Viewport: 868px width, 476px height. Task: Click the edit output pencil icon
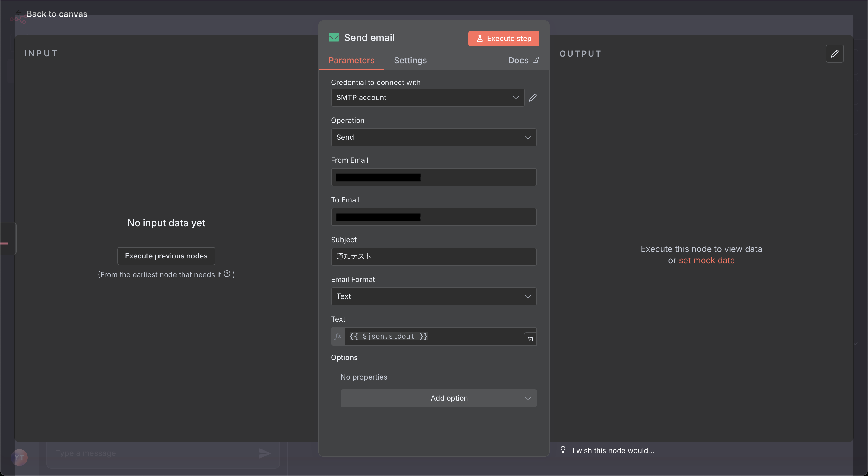point(834,54)
